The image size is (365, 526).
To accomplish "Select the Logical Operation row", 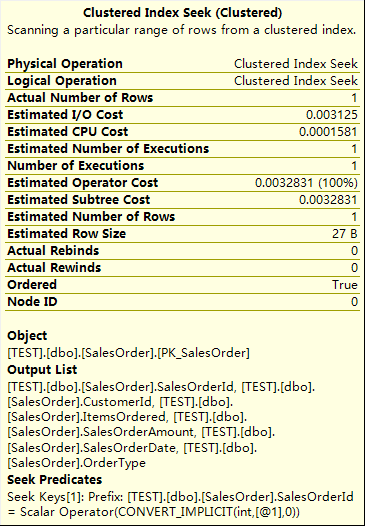I will [x=182, y=81].
